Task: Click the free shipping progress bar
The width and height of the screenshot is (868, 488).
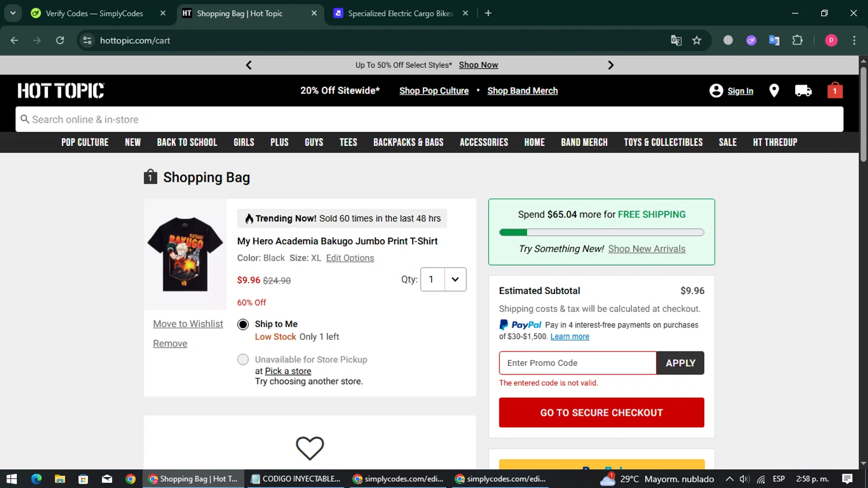Action: pos(602,232)
